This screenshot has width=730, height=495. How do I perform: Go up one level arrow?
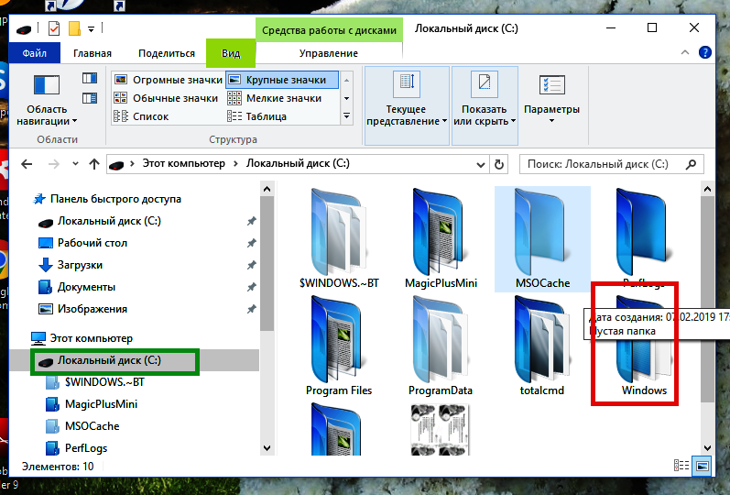(95, 164)
